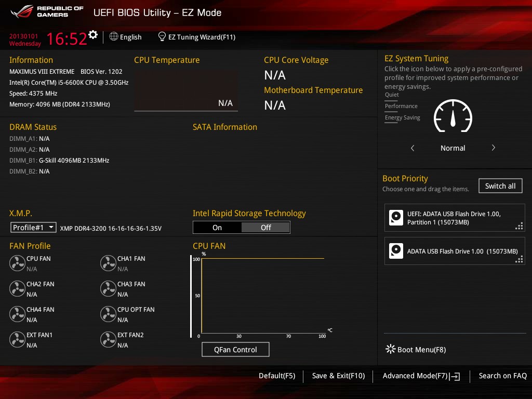The width and height of the screenshot is (532, 399).
Task: Click the Normal tuning mode label
Action: (x=453, y=148)
